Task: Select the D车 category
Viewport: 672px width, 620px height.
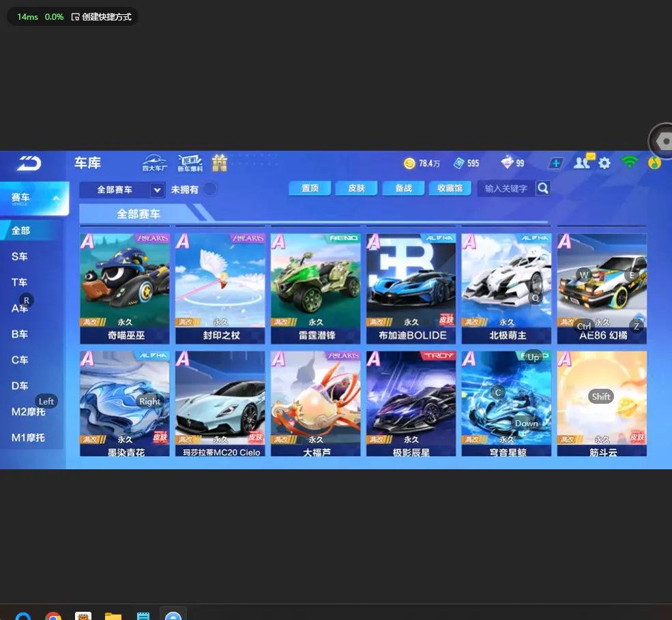Action: pos(20,386)
